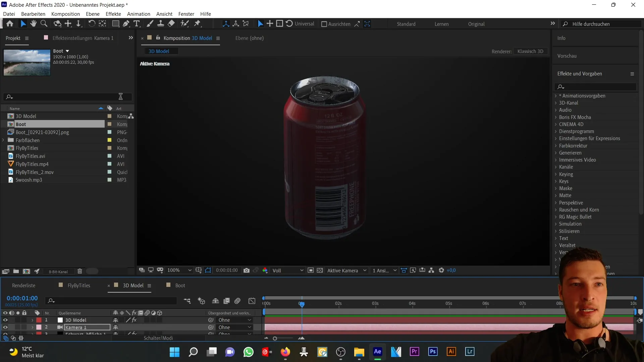Screen dimensions: 644x362
Task: Reset exposure icon in viewer
Action: click(x=441, y=270)
